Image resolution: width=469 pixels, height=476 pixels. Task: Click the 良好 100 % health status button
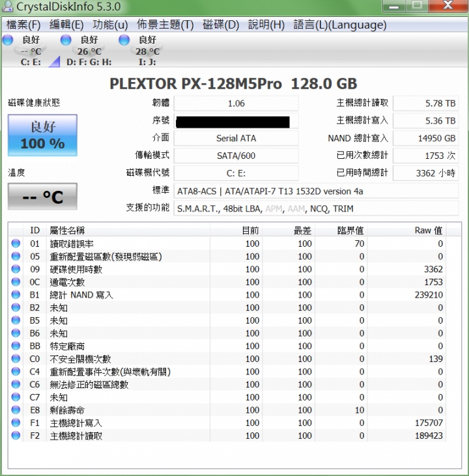[x=42, y=135]
